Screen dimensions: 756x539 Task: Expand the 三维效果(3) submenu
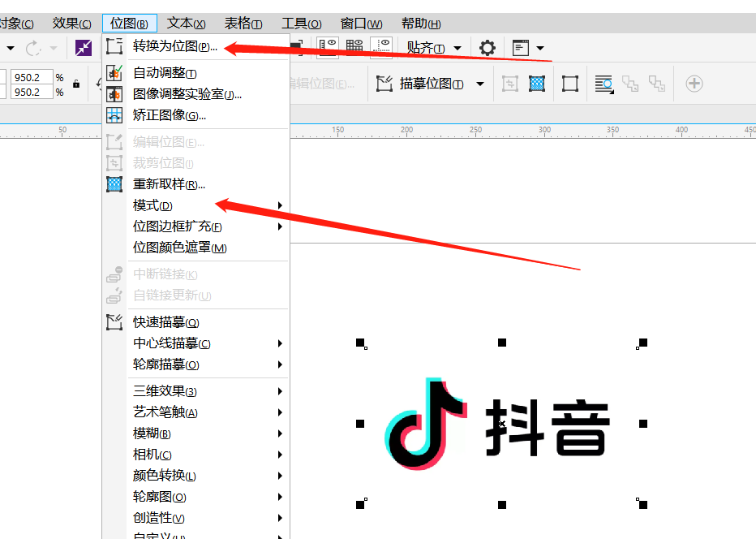pos(196,391)
